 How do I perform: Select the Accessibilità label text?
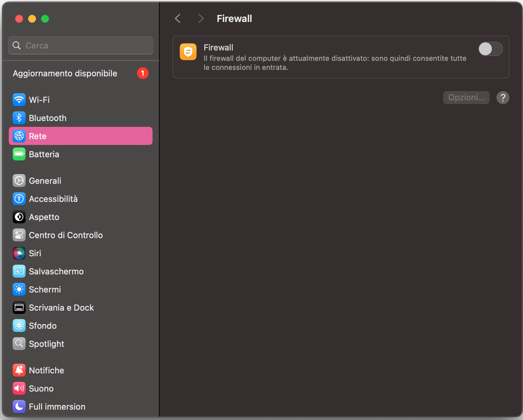click(53, 199)
